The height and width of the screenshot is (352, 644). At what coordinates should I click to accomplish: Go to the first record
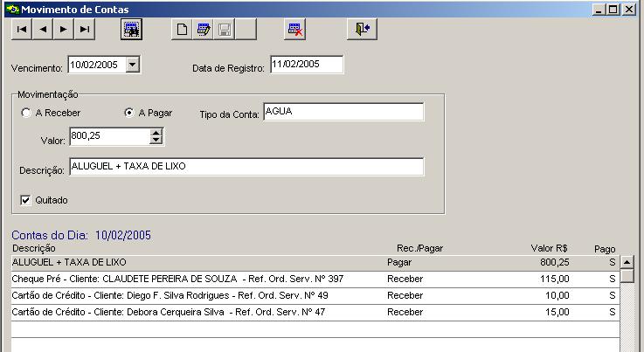point(21,29)
